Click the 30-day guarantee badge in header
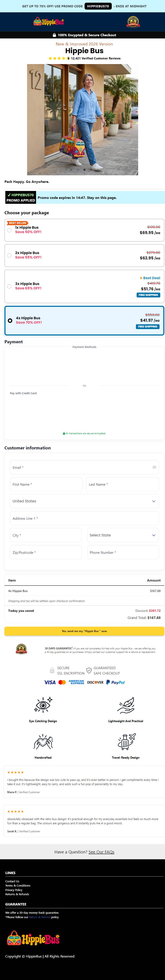Image resolution: width=165 pixels, height=980 pixels. pyautogui.click(x=133, y=22)
